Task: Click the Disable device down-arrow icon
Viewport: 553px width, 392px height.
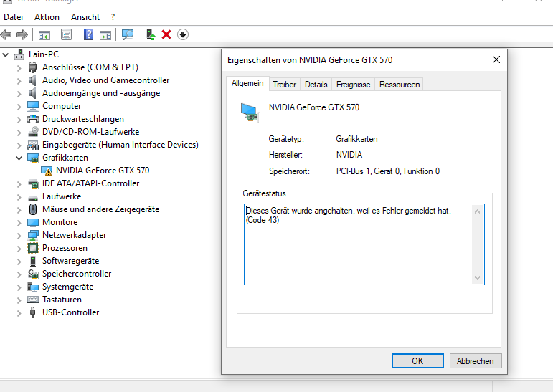Action: coord(183,34)
